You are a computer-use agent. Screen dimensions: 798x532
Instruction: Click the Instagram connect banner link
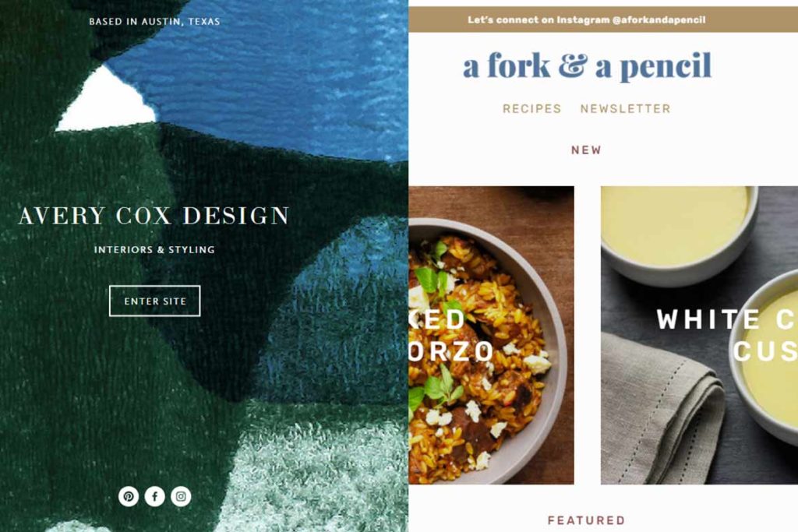tap(586, 19)
